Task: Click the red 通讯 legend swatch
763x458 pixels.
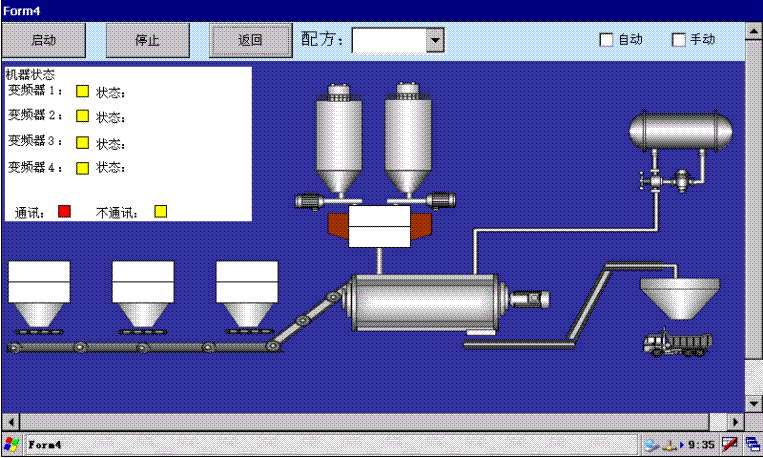Action: tap(64, 211)
